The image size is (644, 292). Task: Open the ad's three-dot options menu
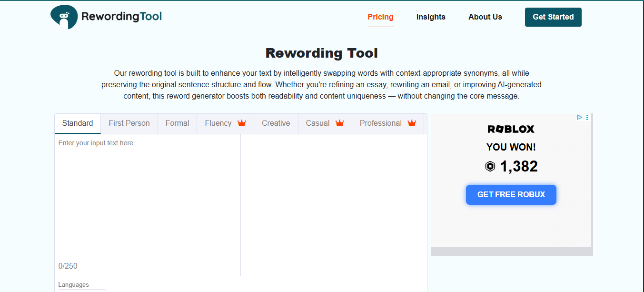[x=587, y=117]
